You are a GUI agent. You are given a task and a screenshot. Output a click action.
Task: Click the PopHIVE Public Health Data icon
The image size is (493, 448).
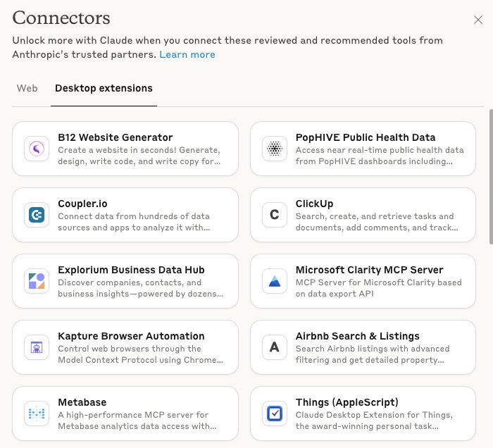tap(273, 149)
